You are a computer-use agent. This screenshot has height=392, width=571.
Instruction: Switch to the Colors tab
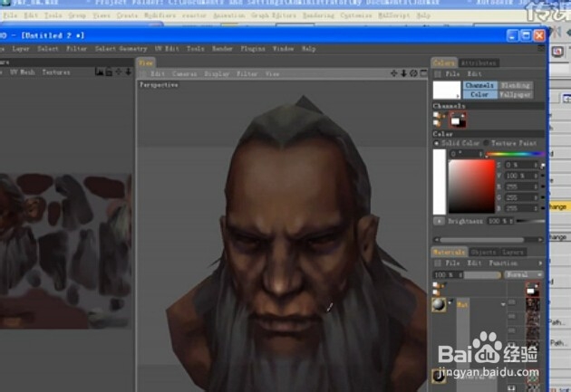444,62
